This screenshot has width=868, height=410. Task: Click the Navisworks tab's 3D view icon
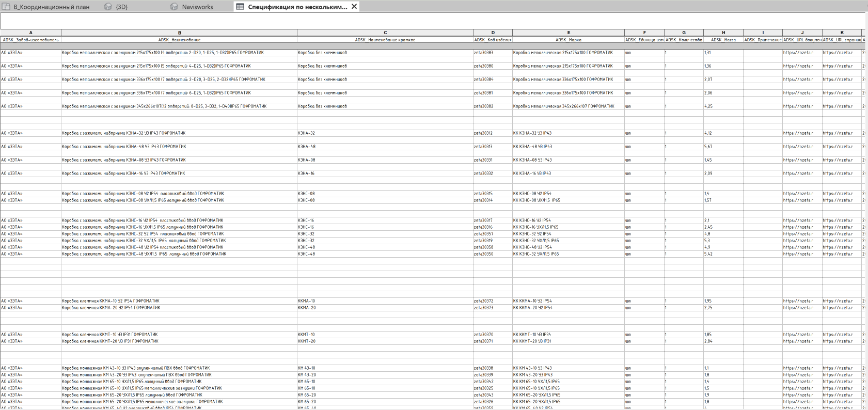tap(174, 7)
